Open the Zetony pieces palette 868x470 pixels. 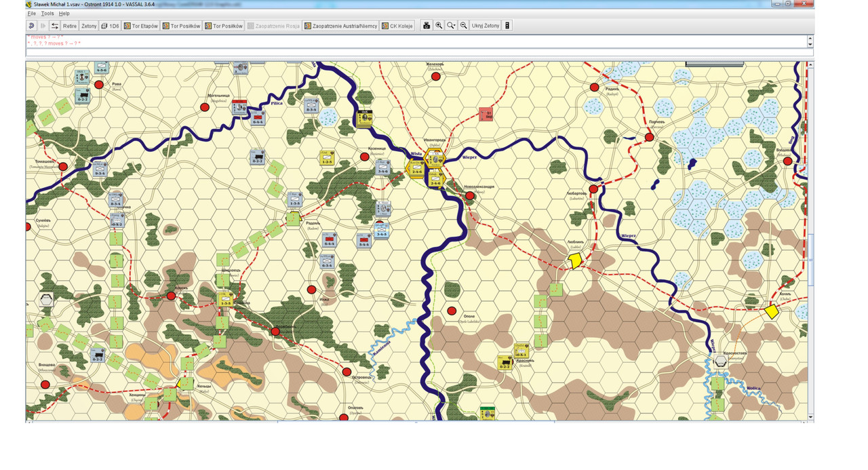(x=89, y=26)
